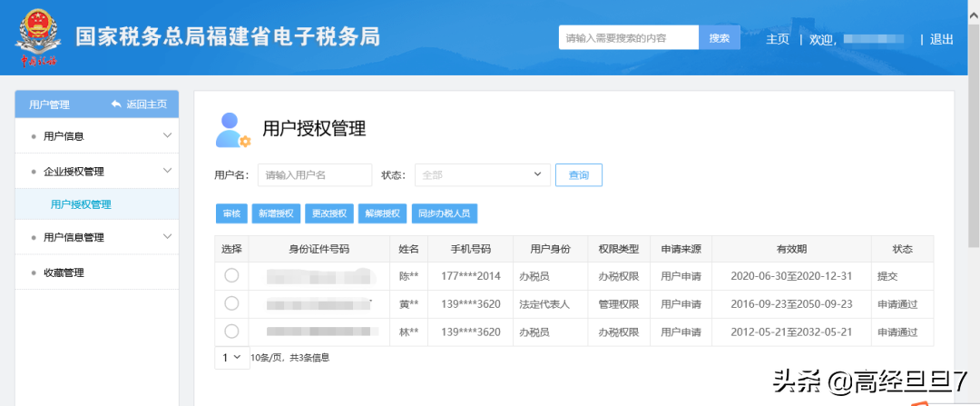Click the return arrow next to 返回主页
980x406 pixels.
(x=115, y=104)
